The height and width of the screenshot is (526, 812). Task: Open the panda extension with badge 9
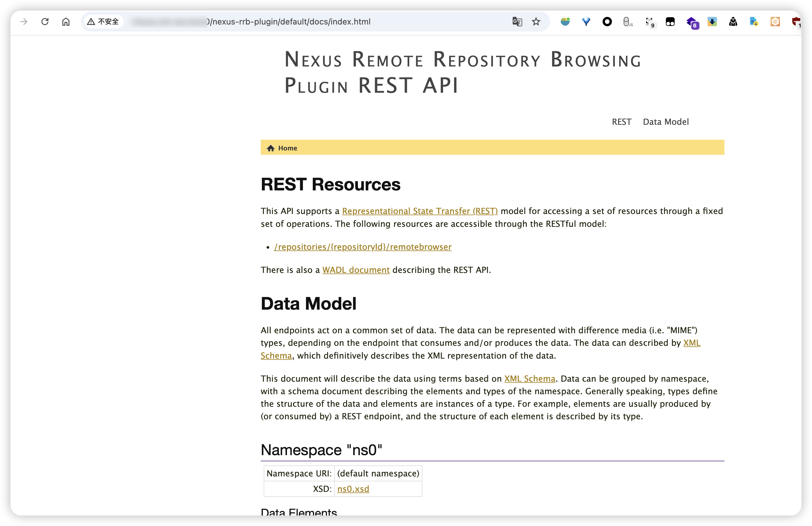649,22
